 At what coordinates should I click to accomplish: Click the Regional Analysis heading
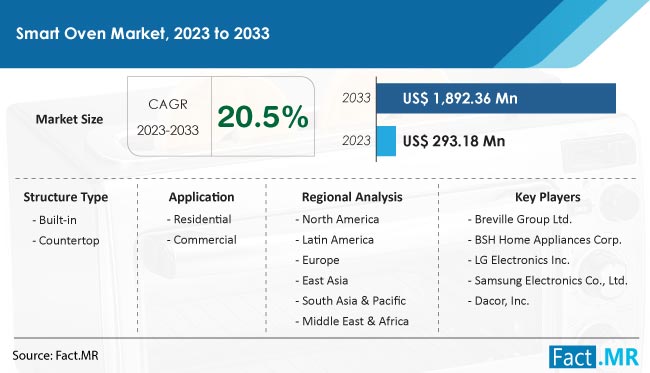pos(352,197)
